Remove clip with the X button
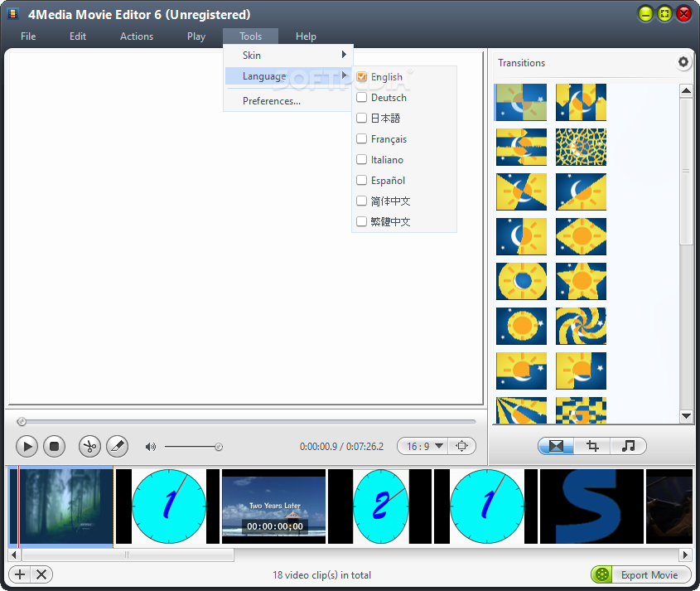The image size is (700, 591). 41,574
